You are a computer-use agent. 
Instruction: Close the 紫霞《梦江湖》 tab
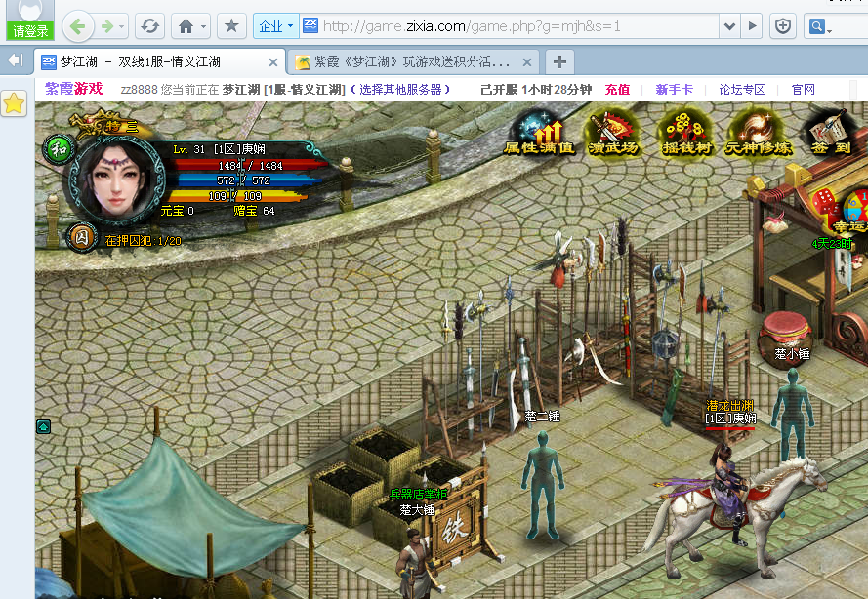click(527, 62)
